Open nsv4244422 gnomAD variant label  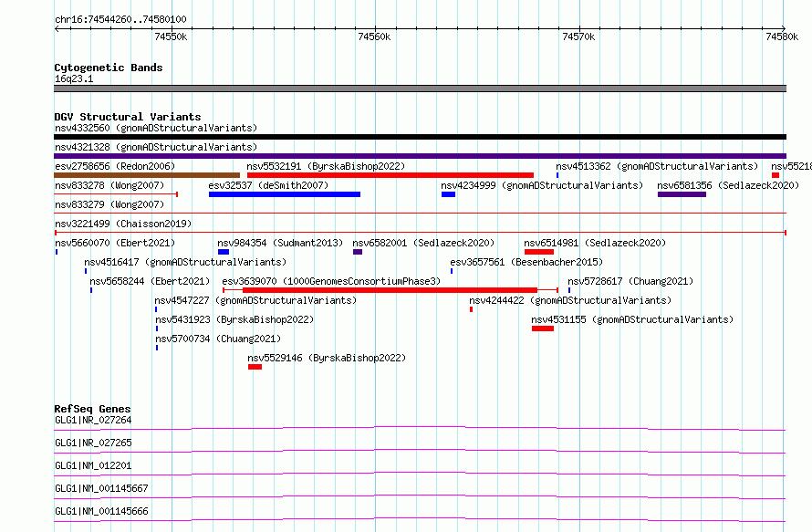570,300
